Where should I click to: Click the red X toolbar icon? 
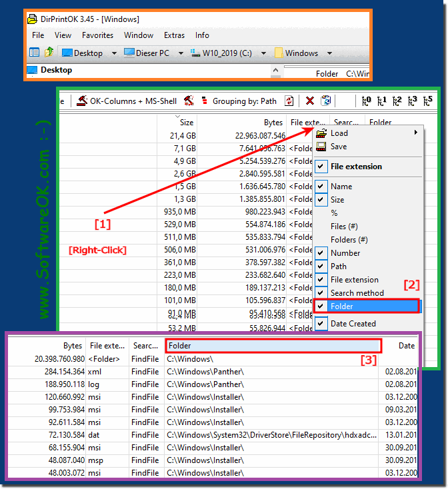[x=310, y=101]
